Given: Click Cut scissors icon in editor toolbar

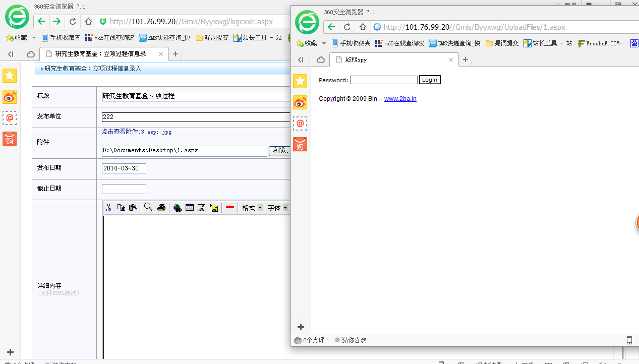Looking at the screenshot, I should [108, 208].
